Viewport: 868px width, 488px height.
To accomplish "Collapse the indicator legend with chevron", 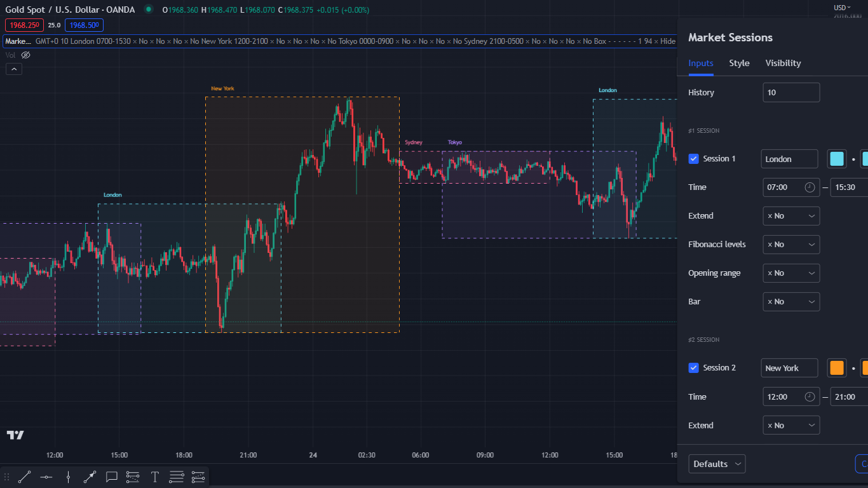I will point(14,69).
